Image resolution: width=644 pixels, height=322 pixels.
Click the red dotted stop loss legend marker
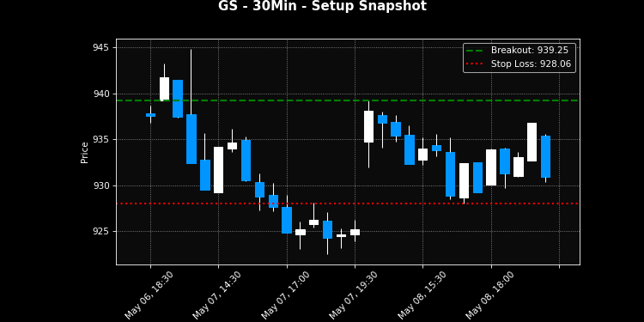click(475, 64)
